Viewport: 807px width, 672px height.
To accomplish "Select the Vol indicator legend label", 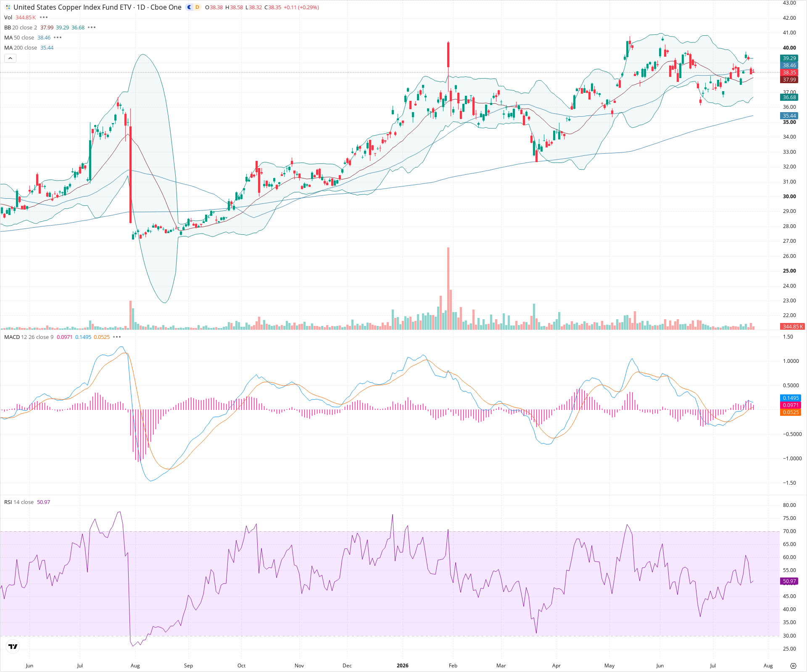I will click(x=8, y=17).
